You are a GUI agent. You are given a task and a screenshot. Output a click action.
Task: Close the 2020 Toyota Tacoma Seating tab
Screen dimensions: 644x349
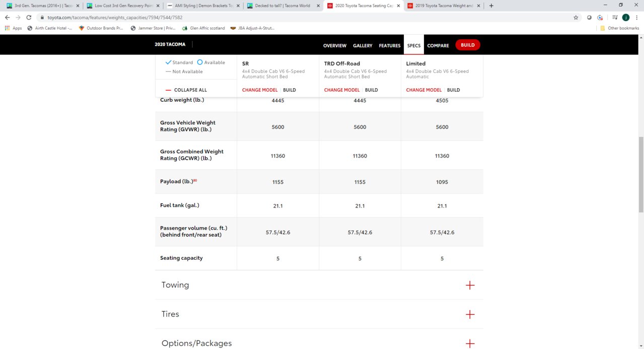point(398,6)
